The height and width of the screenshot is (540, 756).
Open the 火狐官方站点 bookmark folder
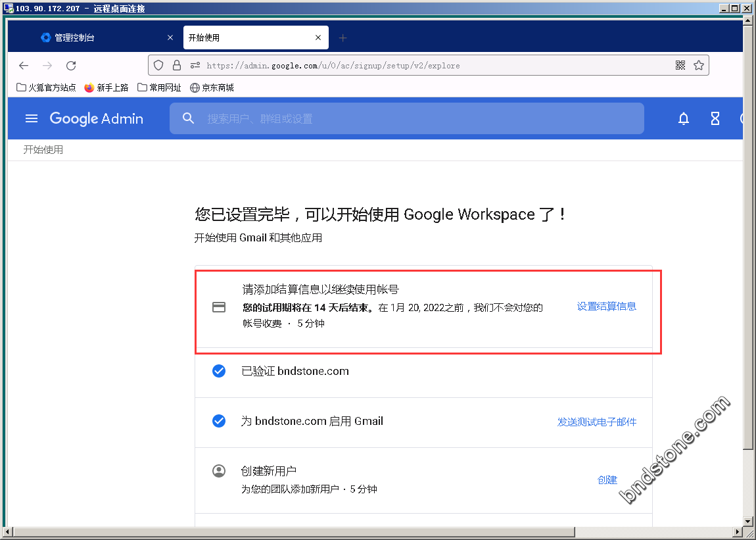(x=46, y=87)
